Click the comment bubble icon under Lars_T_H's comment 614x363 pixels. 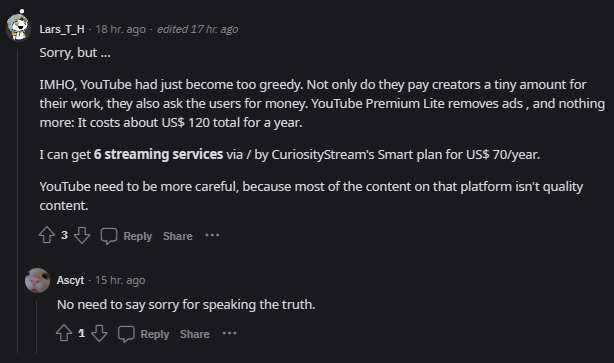click(x=108, y=236)
